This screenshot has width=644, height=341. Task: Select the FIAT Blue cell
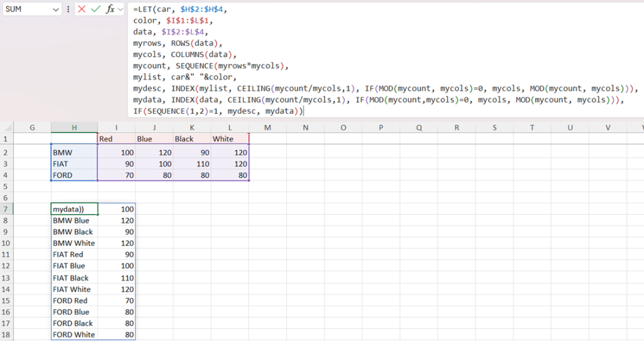(x=74, y=266)
